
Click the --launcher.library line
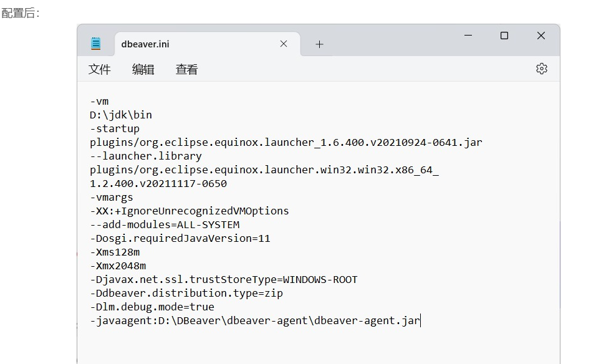(146, 156)
